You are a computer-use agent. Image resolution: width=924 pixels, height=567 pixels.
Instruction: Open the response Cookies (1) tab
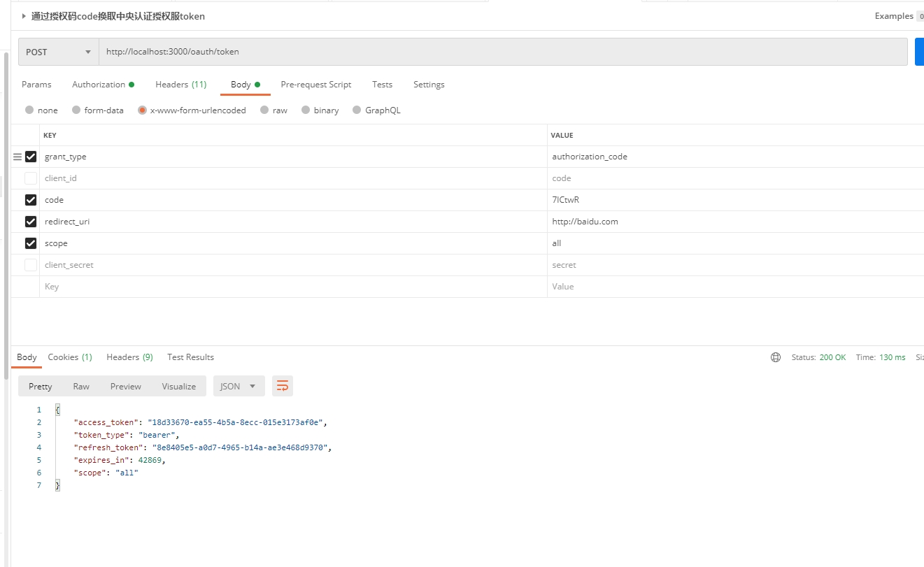tap(70, 357)
